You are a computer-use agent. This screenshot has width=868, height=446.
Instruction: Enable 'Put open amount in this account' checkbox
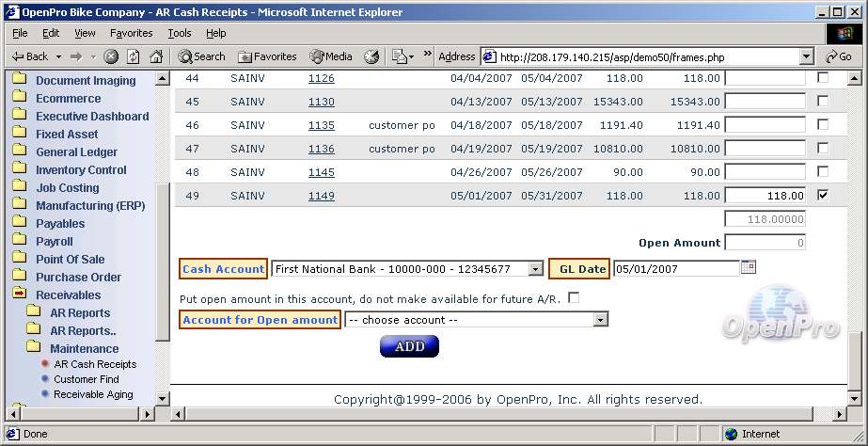click(574, 298)
